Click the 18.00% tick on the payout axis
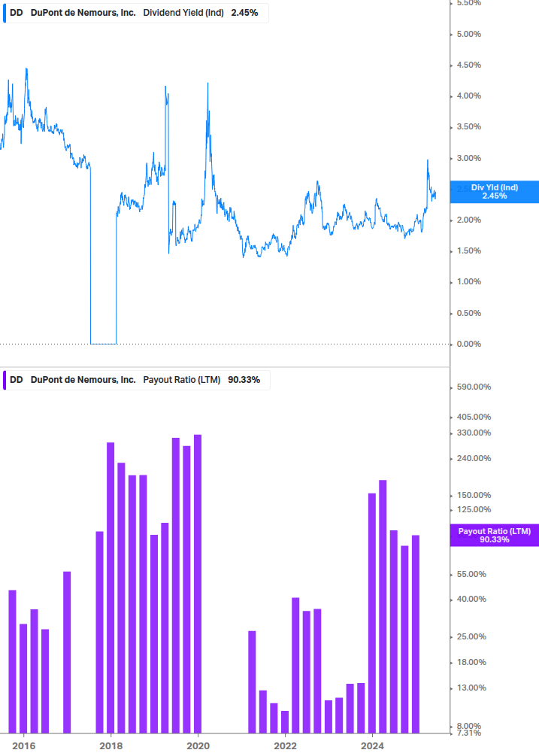 click(471, 663)
